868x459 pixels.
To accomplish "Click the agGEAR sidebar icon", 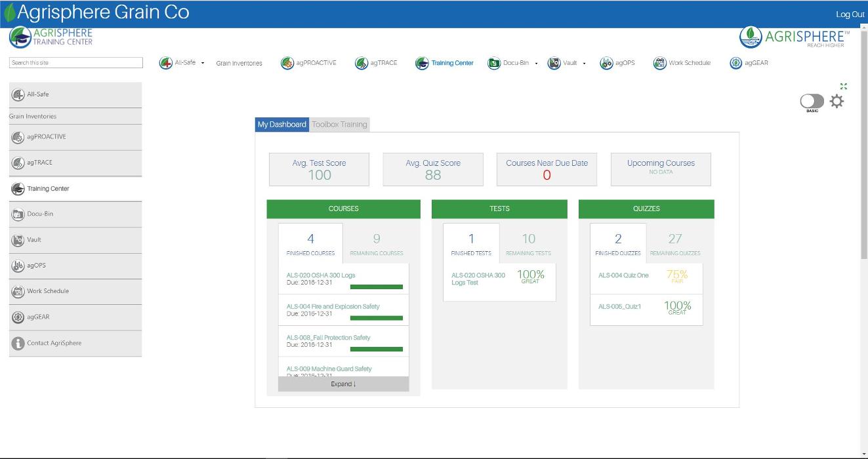I will click(18, 317).
